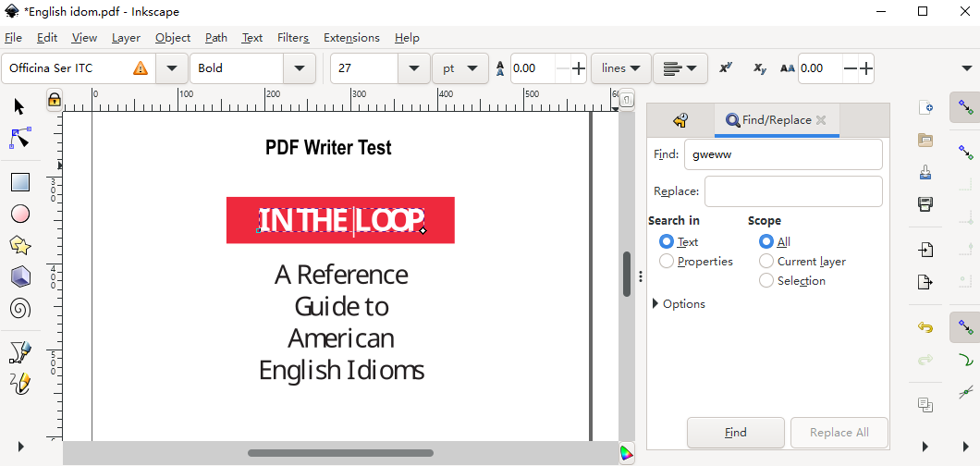Toggle the superscript text icon
Screen dimensions: 980x466
726,68
